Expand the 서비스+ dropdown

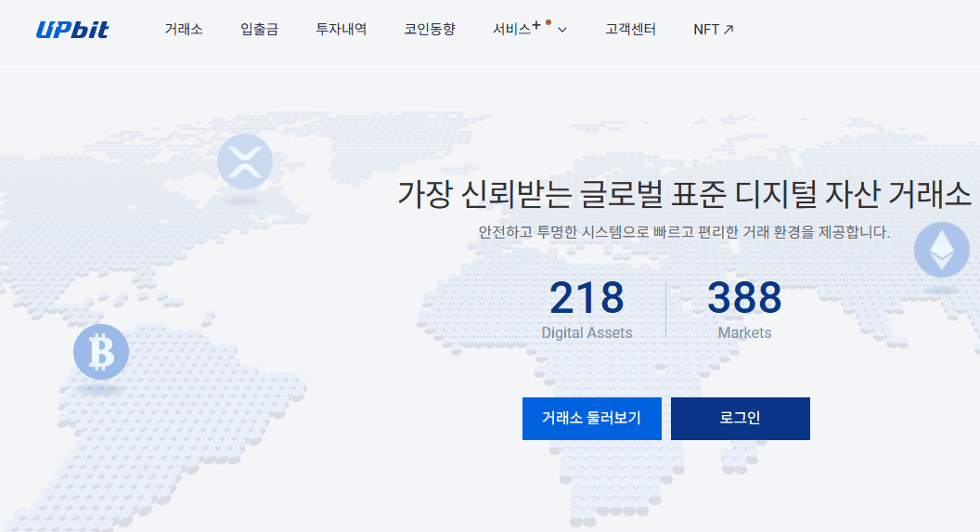point(530,29)
